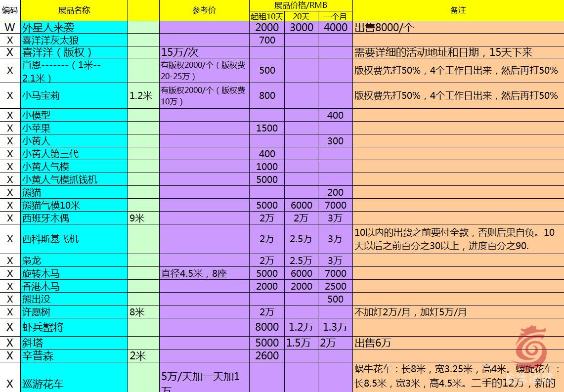Click the 斜塔 name cell
Viewport: 564px width, 392px height.
pyautogui.click(x=74, y=343)
